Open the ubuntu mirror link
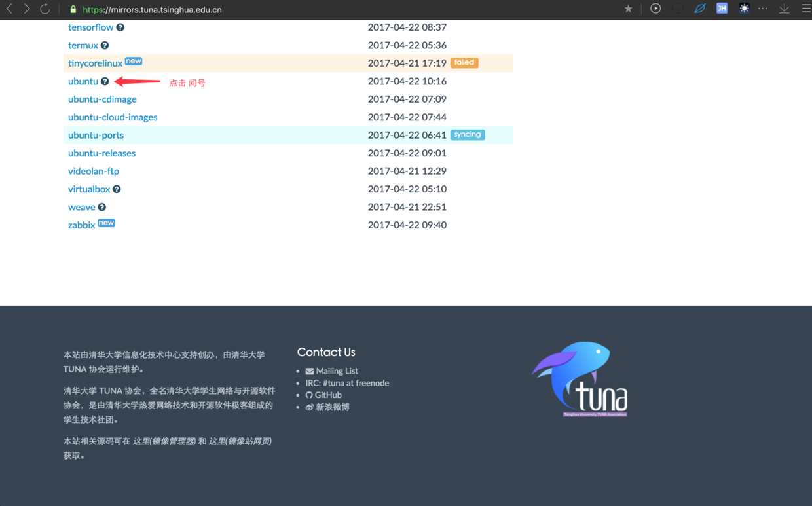812x506 pixels. click(x=83, y=81)
